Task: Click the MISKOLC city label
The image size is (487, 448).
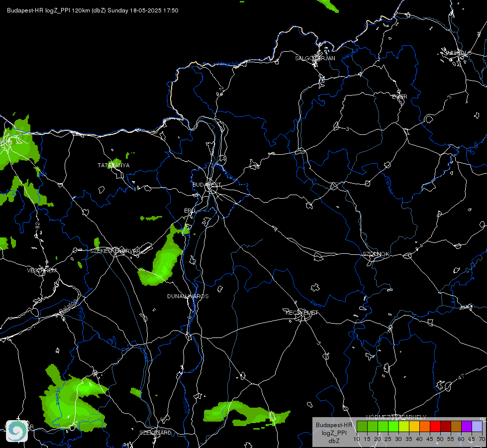Action: tap(458, 53)
